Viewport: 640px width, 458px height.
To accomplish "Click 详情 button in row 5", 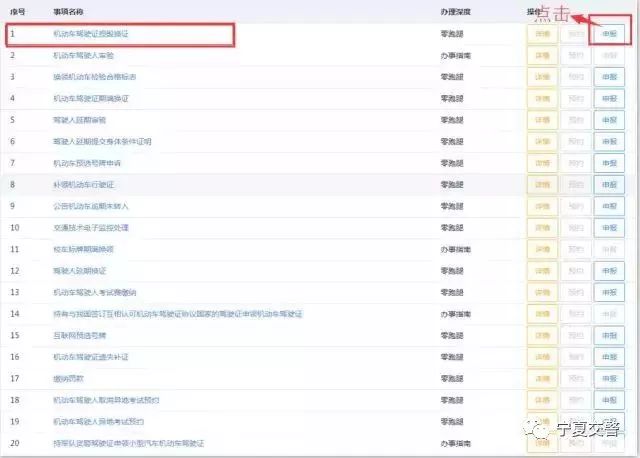I will 542,120.
